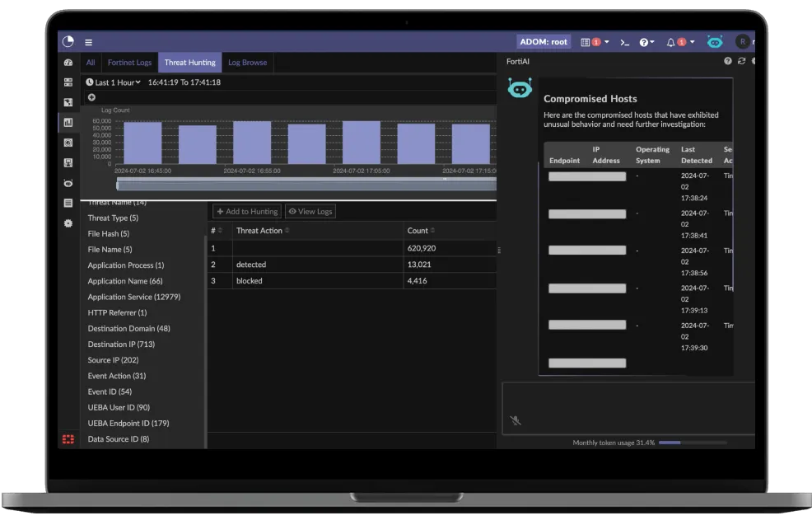Open the help question-mark icon in header
The height and width of the screenshot is (525, 812).
pyautogui.click(x=644, y=43)
